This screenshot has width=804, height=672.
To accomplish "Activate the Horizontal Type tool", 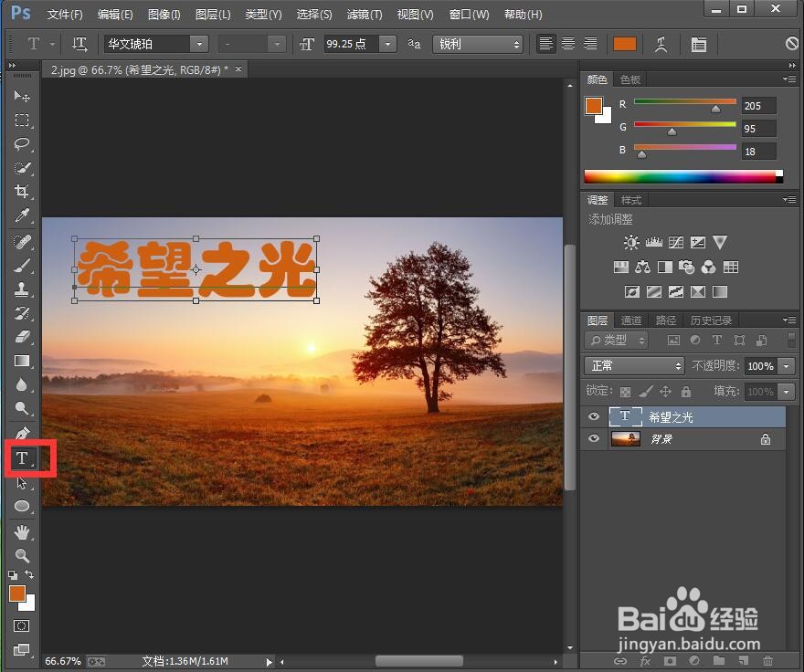I will [22, 458].
